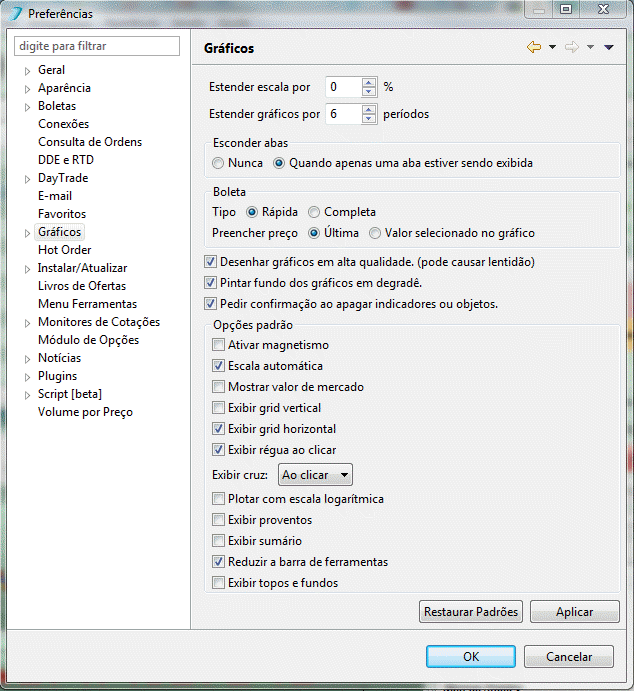Increase the Estender escala por value
The image size is (634, 691).
pos(369,82)
